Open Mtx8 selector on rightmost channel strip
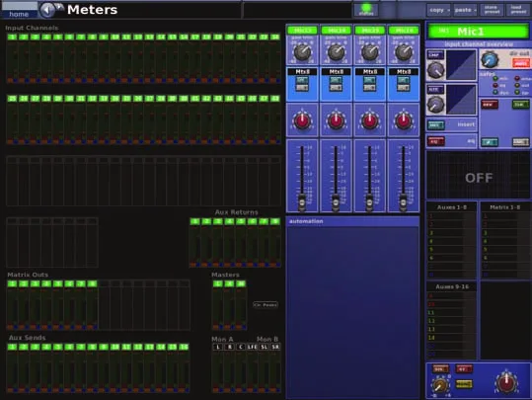 [404, 72]
